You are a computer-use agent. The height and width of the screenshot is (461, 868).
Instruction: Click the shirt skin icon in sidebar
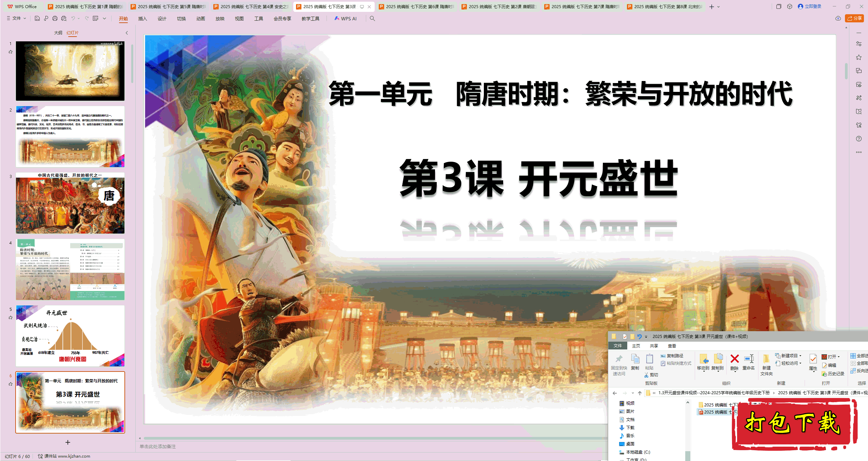point(859,125)
